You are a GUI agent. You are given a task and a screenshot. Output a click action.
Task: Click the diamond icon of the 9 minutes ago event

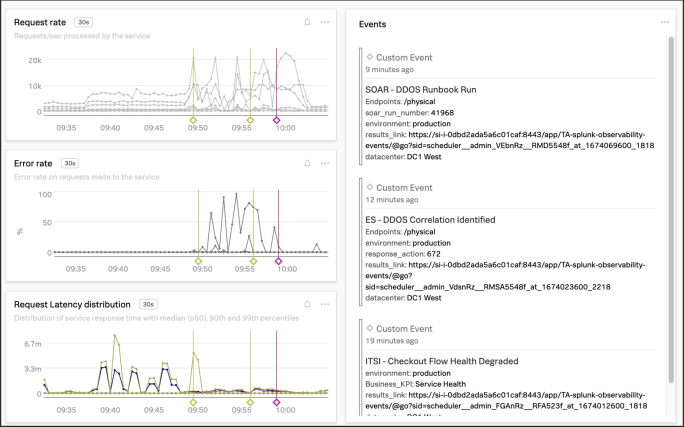click(370, 57)
